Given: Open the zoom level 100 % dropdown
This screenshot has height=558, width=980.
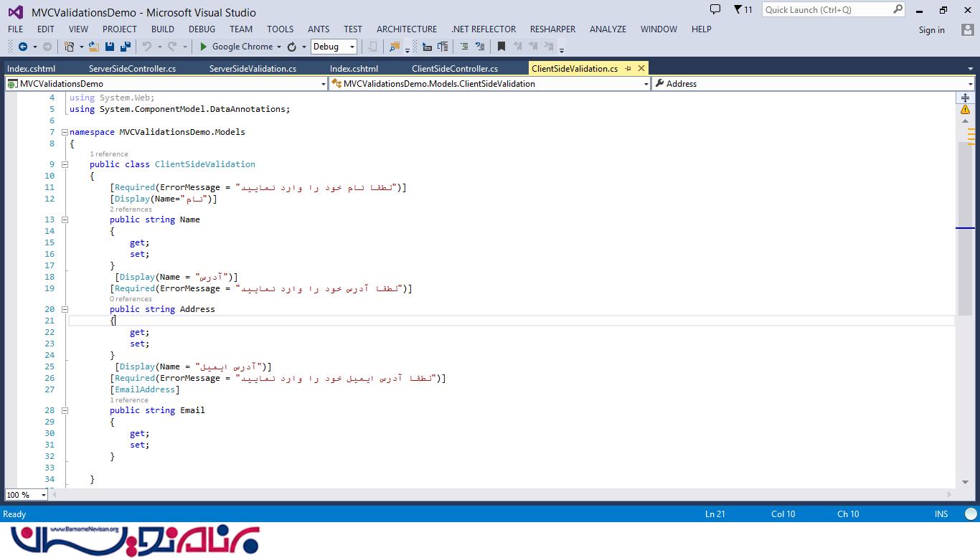Looking at the screenshot, I should pyautogui.click(x=43, y=495).
